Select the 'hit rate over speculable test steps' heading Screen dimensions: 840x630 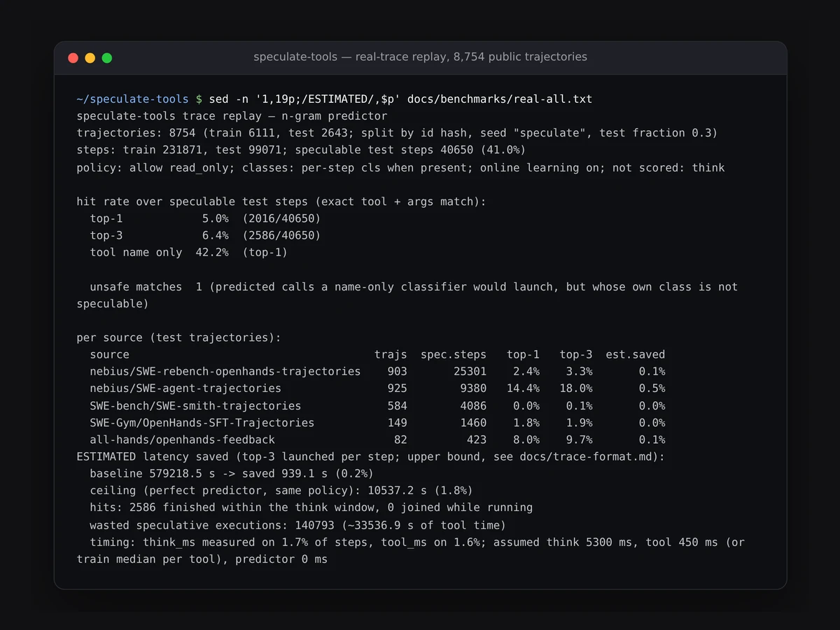[281, 202]
